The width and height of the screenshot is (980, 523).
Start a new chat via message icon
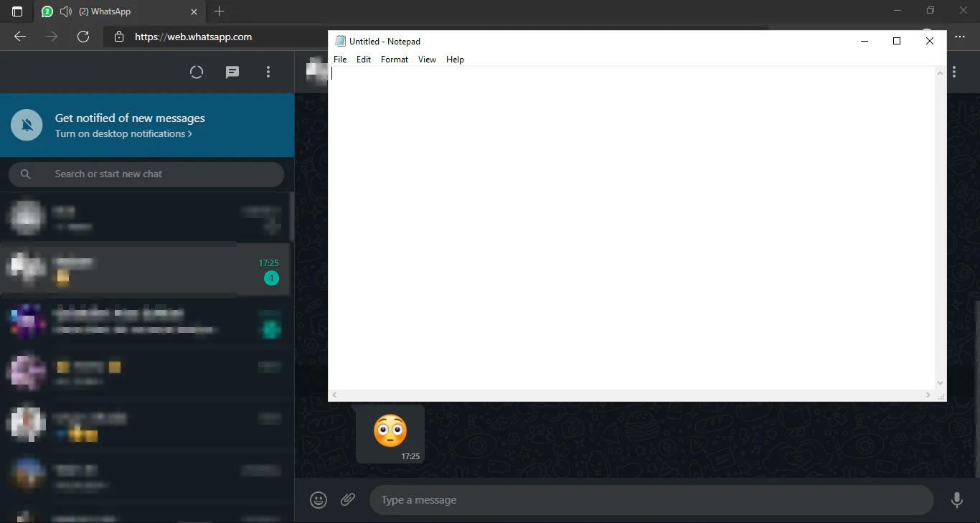click(232, 72)
